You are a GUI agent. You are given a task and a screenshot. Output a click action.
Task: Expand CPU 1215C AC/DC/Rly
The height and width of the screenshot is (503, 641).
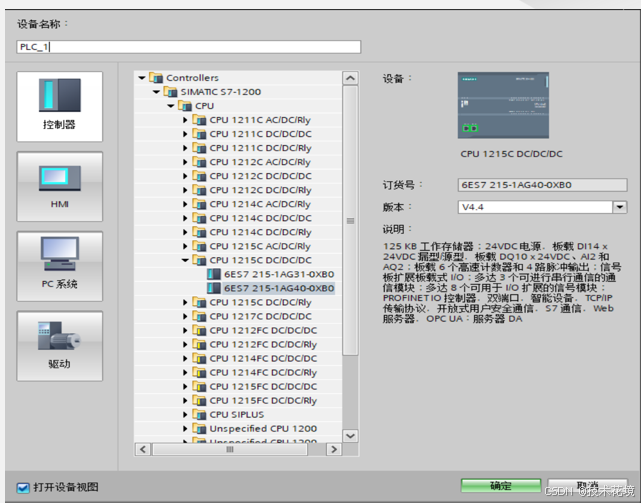[x=185, y=246]
